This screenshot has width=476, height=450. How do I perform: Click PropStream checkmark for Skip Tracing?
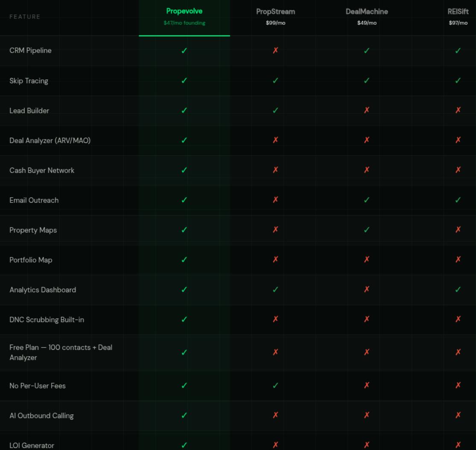point(275,80)
